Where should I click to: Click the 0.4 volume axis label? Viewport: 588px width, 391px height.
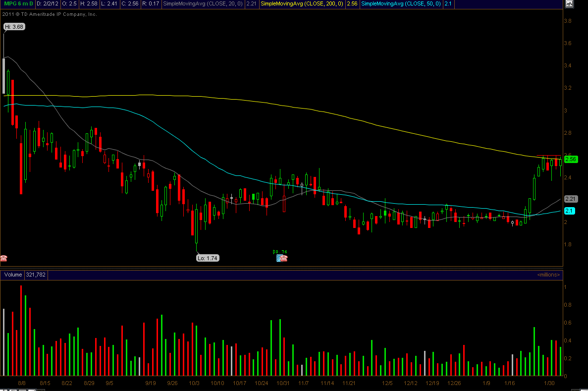point(568,340)
